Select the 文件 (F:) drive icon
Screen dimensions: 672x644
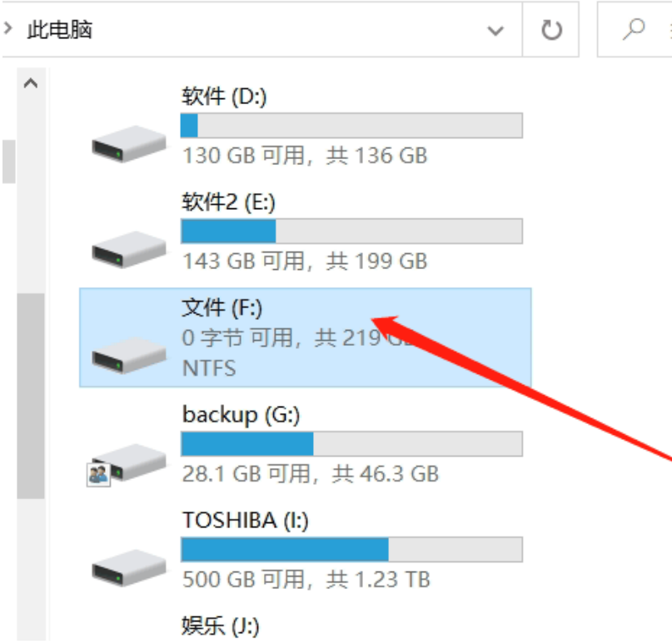[129, 356]
